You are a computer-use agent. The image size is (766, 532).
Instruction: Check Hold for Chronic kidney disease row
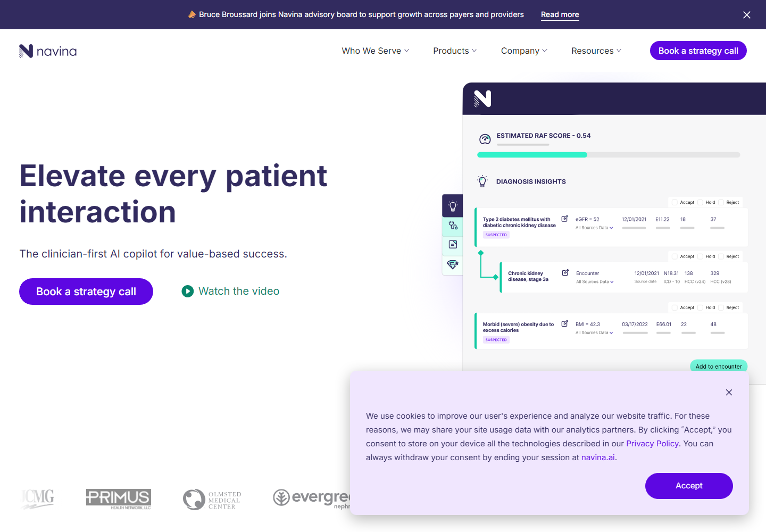click(701, 256)
